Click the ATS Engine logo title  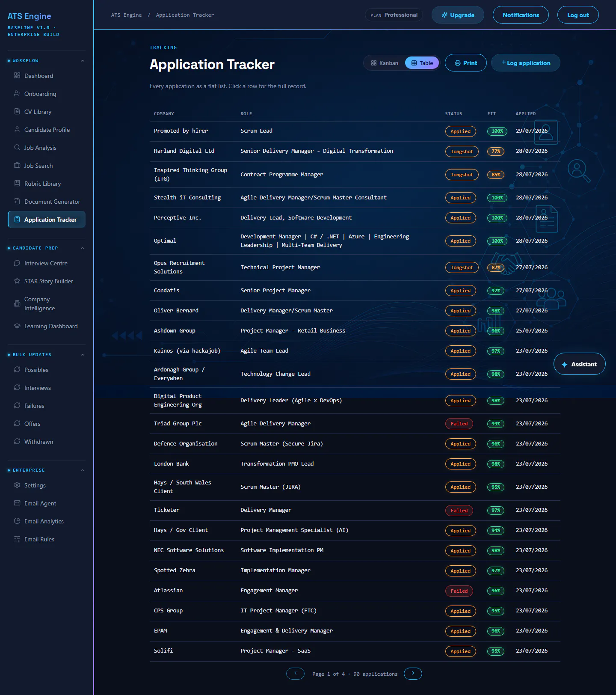pyautogui.click(x=30, y=16)
